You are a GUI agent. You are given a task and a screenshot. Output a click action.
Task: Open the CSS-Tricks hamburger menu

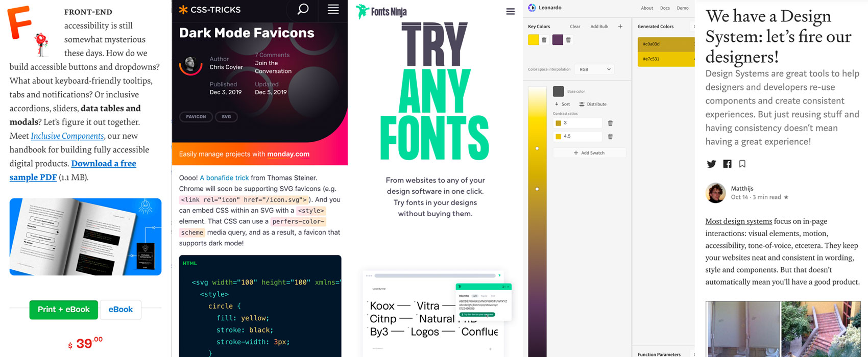(333, 9)
